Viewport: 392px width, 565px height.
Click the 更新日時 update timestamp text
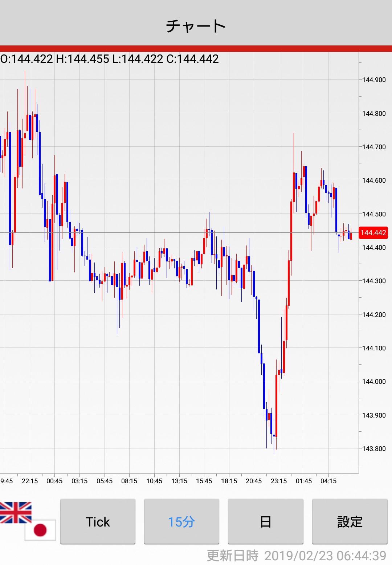click(x=296, y=556)
